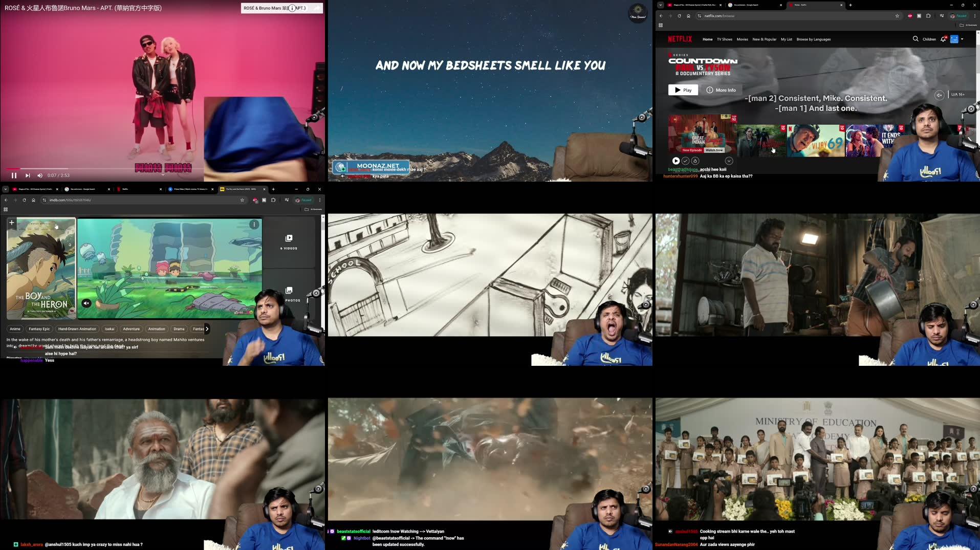Open extensions puzzle icon in Netflix browser

pyautogui.click(x=928, y=16)
